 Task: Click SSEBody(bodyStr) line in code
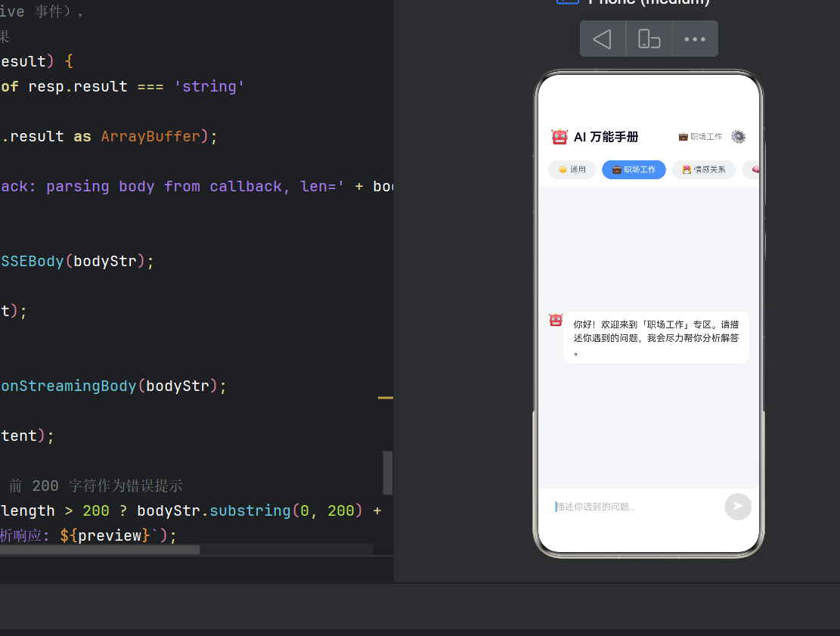[77, 261]
